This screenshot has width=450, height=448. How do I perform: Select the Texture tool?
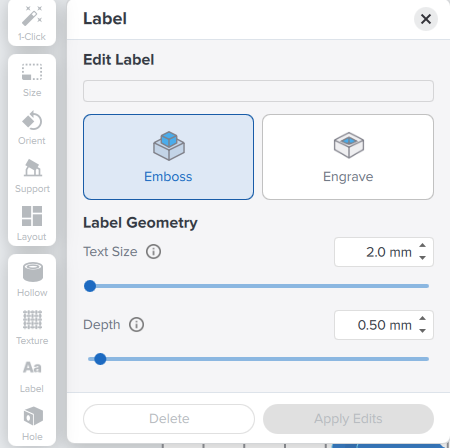pyautogui.click(x=32, y=328)
